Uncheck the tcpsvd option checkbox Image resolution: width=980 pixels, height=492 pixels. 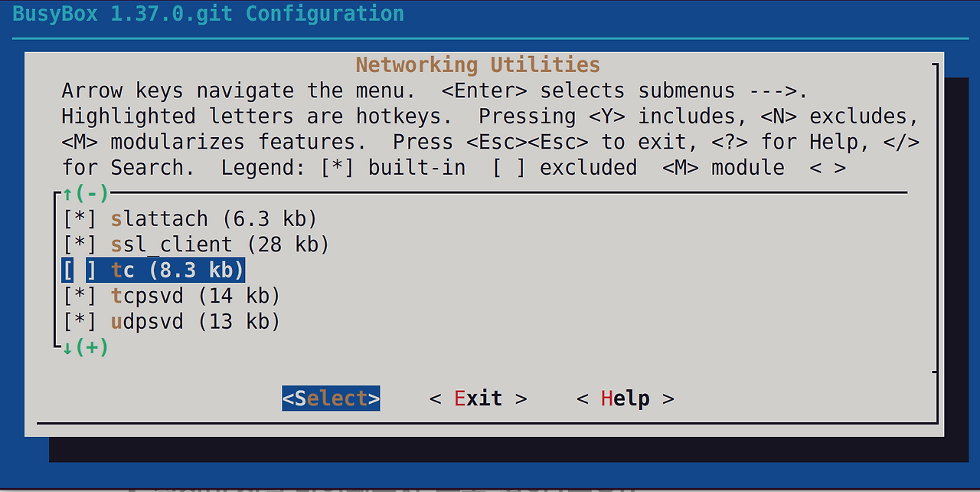[80, 296]
